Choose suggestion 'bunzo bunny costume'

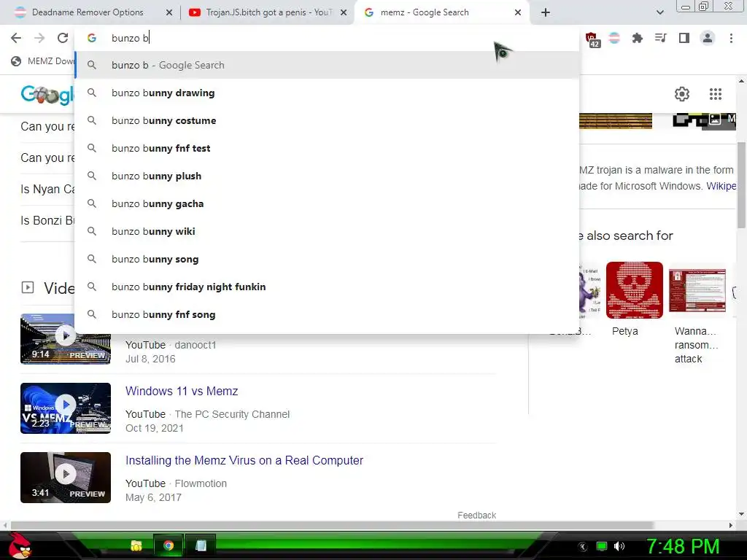coord(327,120)
